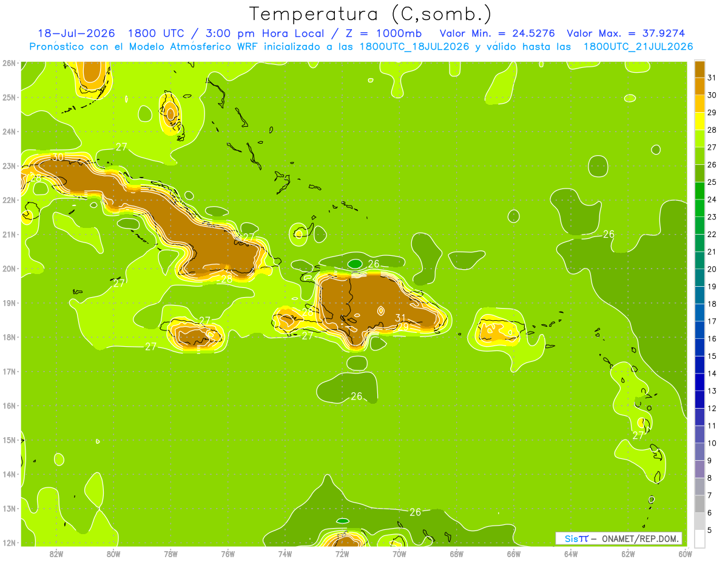Click the "26" contour label near 13N
Viewport: 728px width, 562px height.
[415, 512]
